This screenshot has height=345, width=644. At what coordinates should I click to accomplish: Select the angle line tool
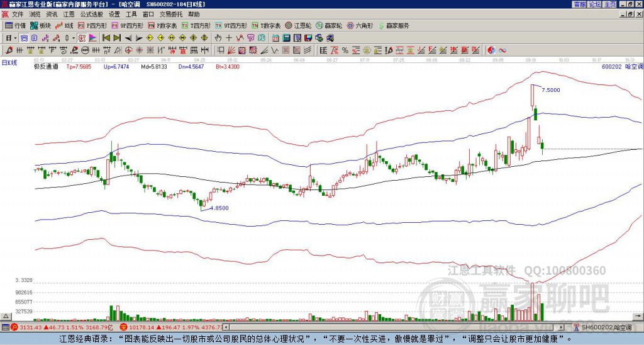coord(265,50)
